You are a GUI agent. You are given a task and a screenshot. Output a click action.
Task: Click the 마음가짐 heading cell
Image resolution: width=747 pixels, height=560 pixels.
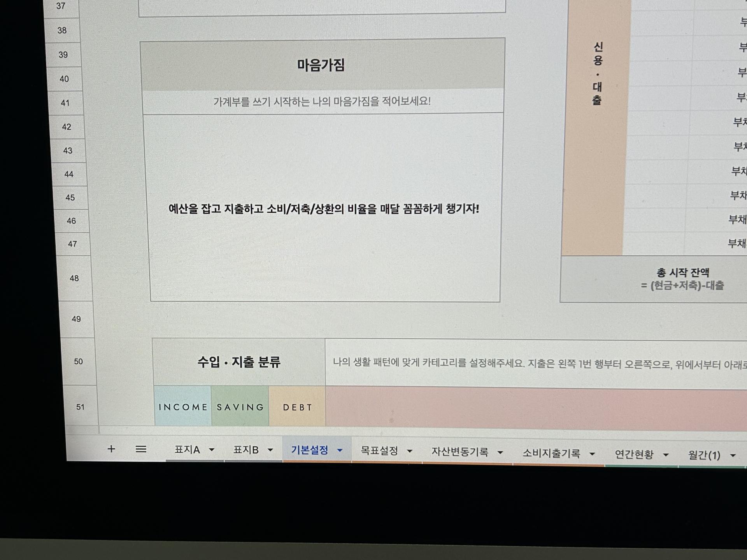pyautogui.click(x=323, y=65)
